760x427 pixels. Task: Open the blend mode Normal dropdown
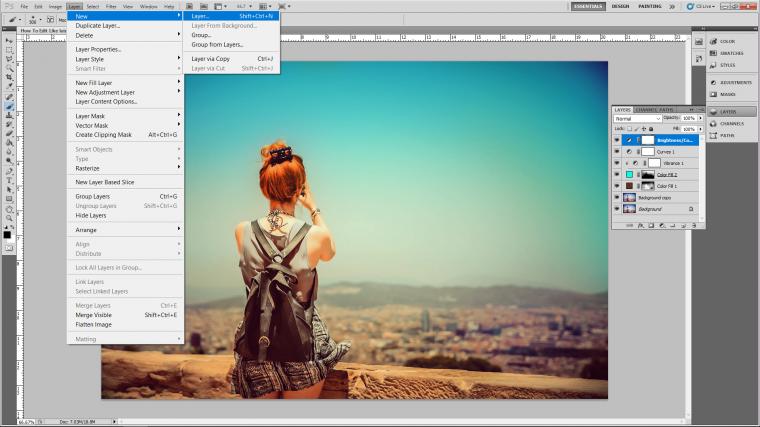pyautogui.click(x=637, y=118)
